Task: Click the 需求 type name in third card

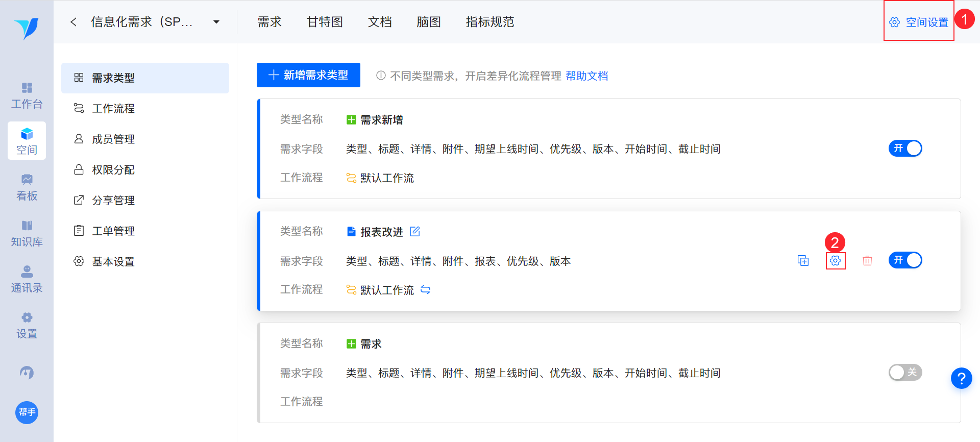Action: [x=371, y=344]
